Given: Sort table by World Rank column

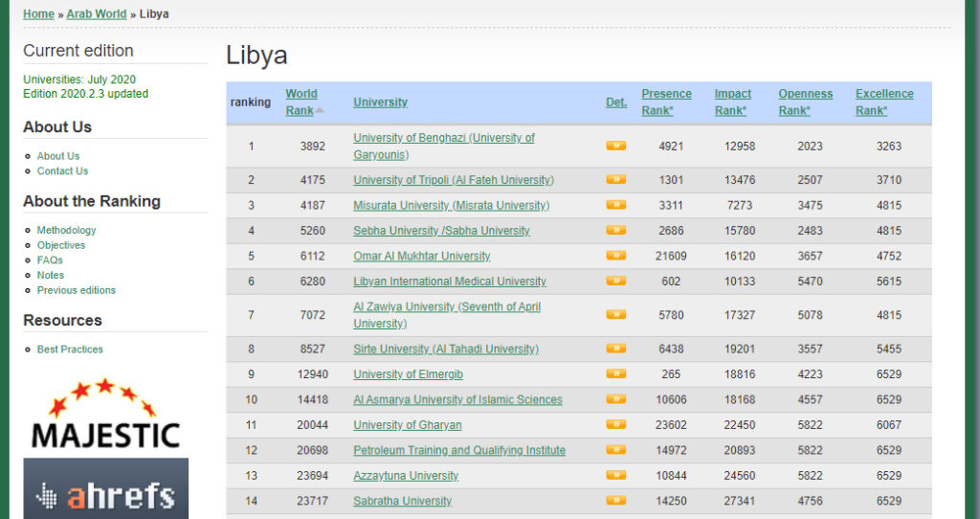Looking at the screenshot, I should click(x=301, y=102).
